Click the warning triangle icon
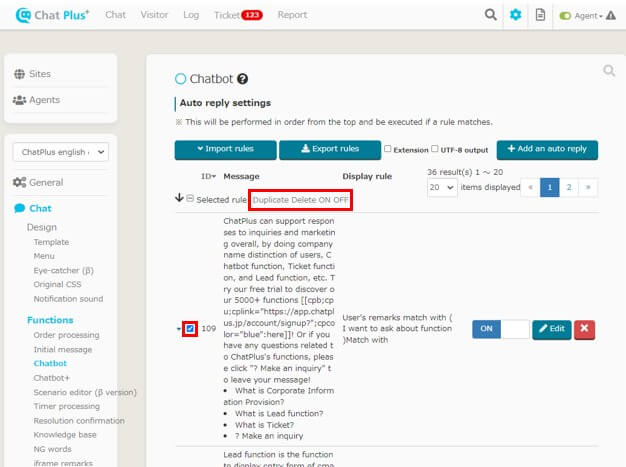The width and height of the screenshot is (626, 467). tap(611, 16)
